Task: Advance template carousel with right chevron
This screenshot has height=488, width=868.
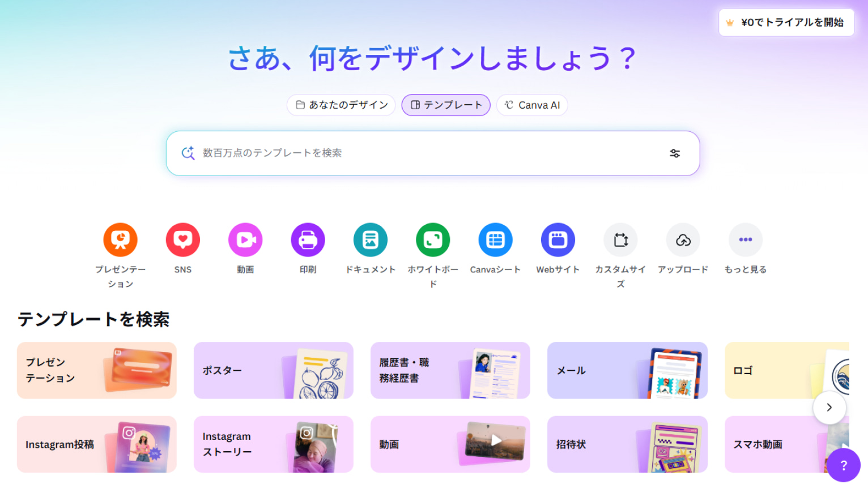Action: [x=829, y=407]
